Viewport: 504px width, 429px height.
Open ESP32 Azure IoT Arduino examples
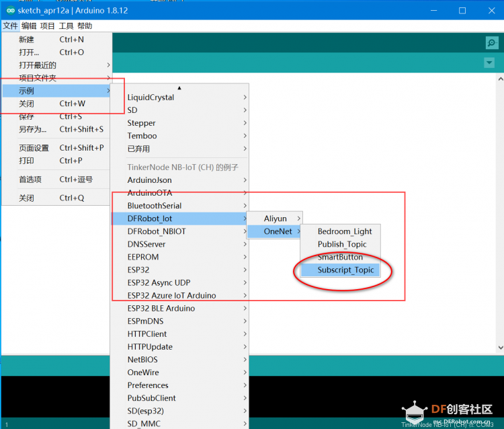pyautogui.click(x=179, y=296)
